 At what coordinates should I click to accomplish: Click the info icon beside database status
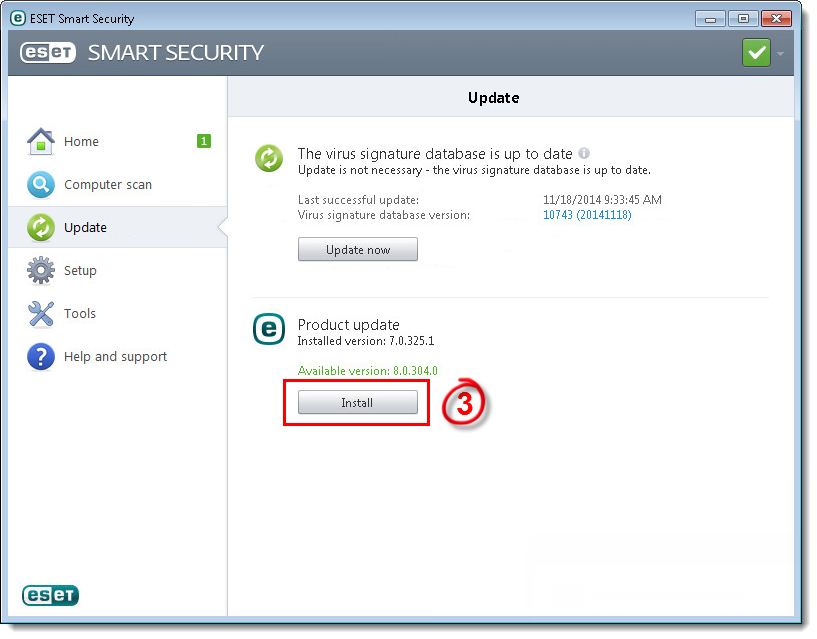(x=584, y=154)
